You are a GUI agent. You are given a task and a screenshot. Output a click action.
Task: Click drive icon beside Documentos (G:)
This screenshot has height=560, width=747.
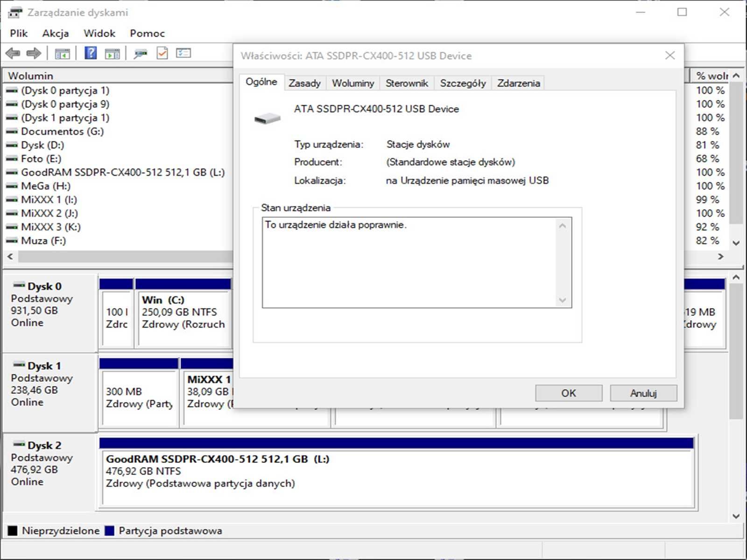click(12, 132)
